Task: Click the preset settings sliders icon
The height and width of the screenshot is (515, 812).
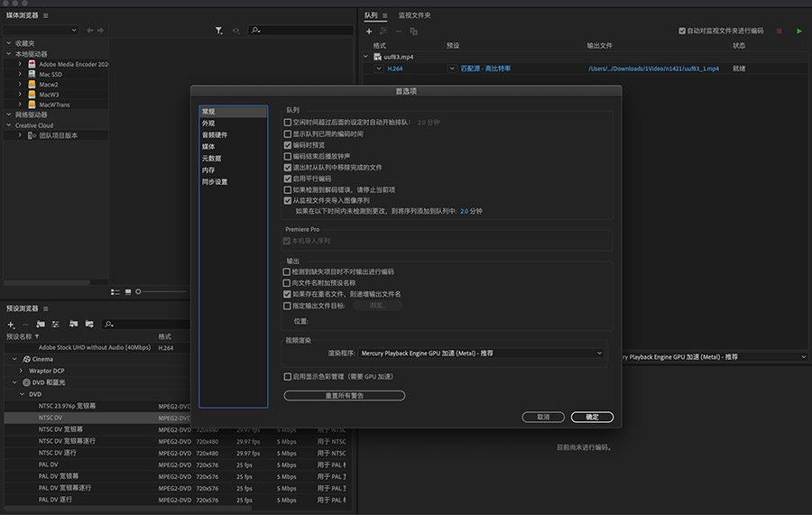Action: pos(55,325)
